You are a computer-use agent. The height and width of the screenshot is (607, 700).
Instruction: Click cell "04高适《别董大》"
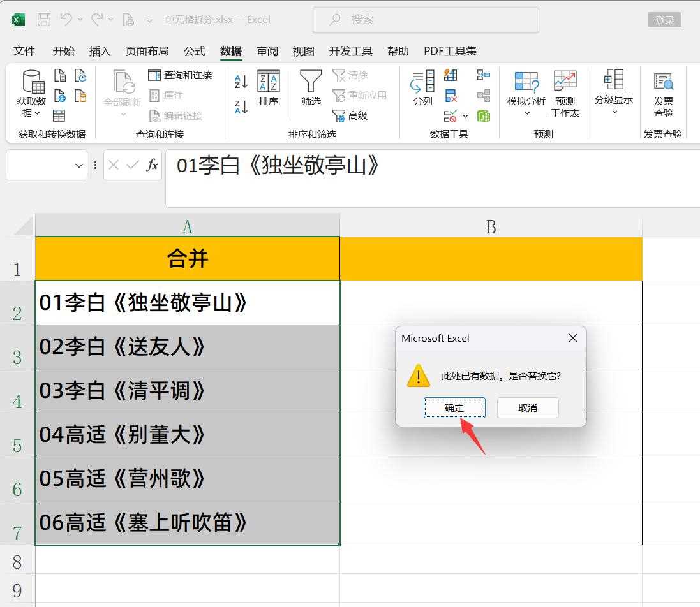[188, 435]
